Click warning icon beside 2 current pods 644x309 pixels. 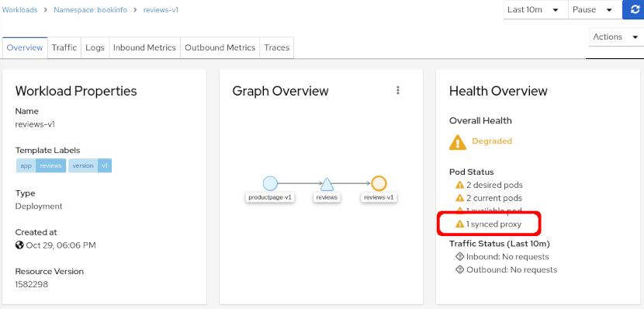[x=460, y=198]
